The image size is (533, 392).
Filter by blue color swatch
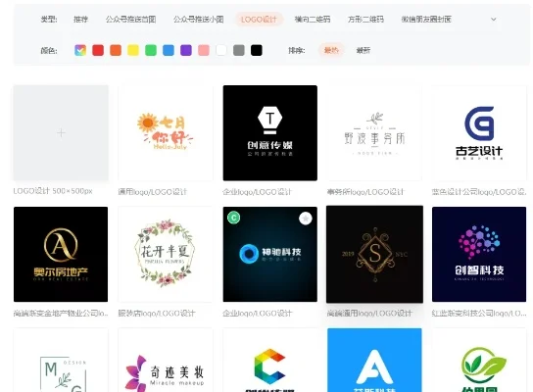click(169, 50)
